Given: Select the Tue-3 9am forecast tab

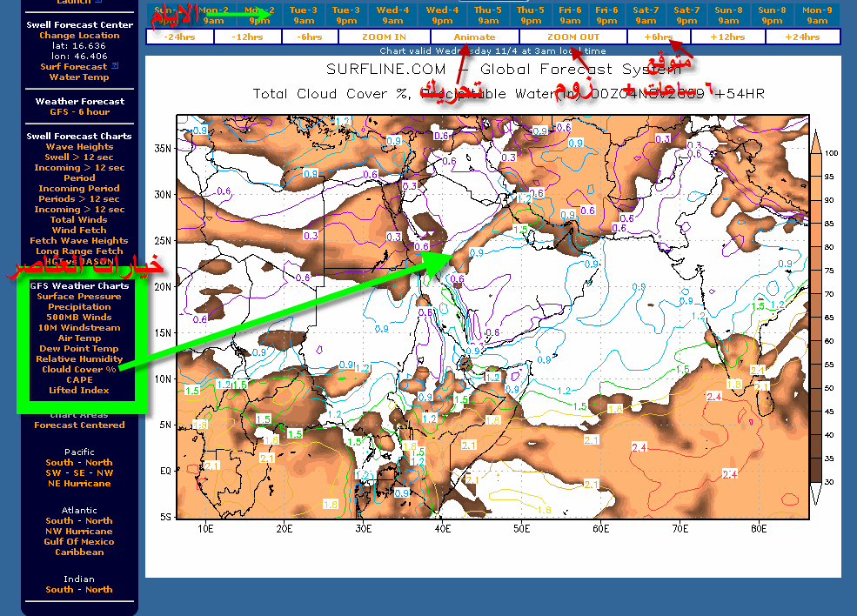Looking at the screenshot, I should [304, 16].
